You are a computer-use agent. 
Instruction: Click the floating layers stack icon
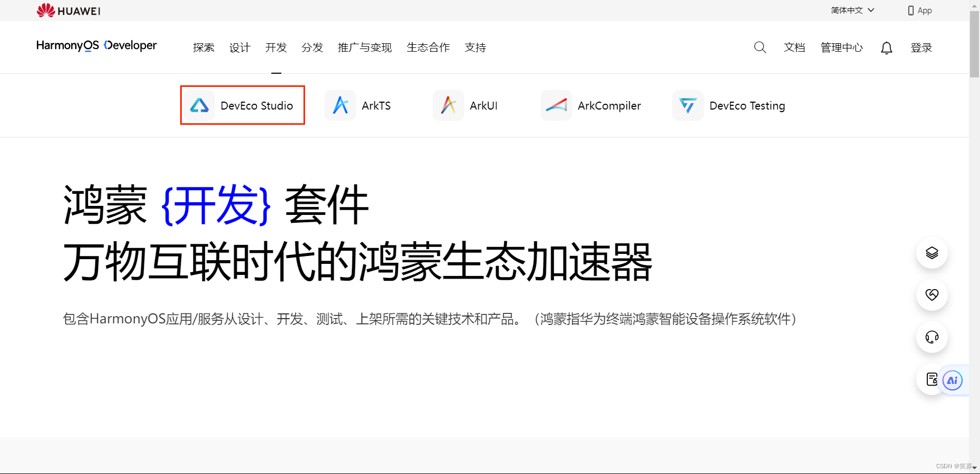(x=932, y=253)
